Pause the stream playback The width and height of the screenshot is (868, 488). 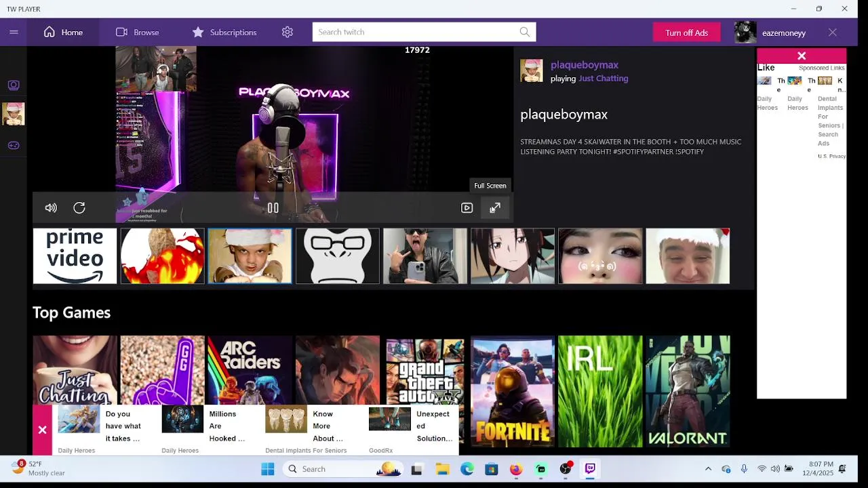(273, 208)
